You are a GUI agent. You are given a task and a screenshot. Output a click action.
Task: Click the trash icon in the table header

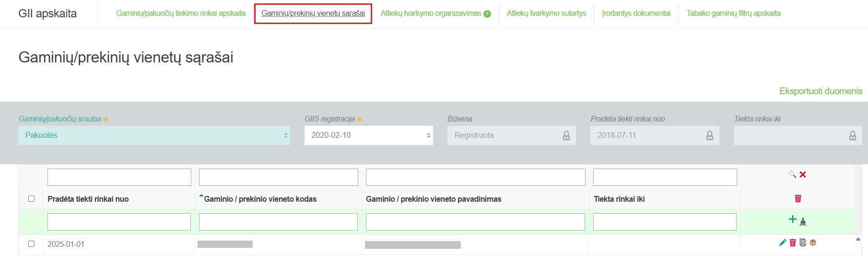798,198
